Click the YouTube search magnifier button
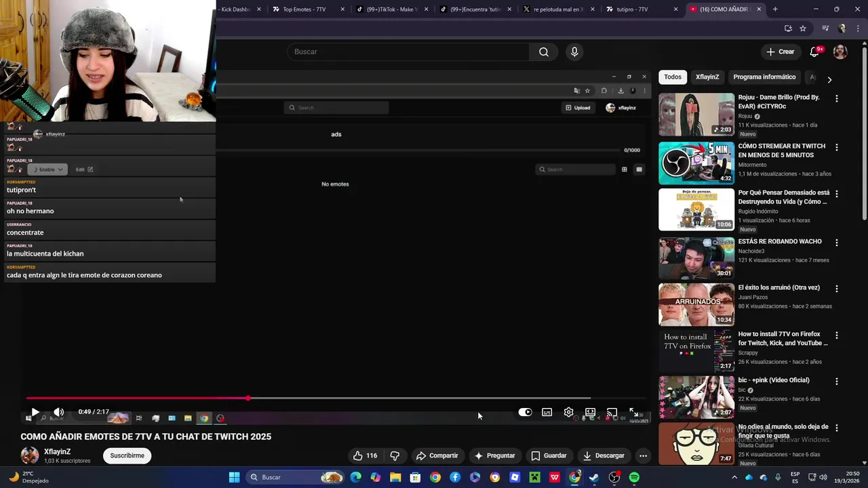The image size is (868, 488). tap(544, 52)
